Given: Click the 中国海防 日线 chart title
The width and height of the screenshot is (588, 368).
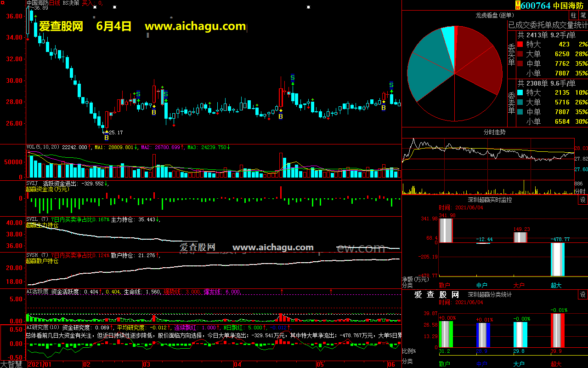Looking at the screenshot, I should (43, 3).
